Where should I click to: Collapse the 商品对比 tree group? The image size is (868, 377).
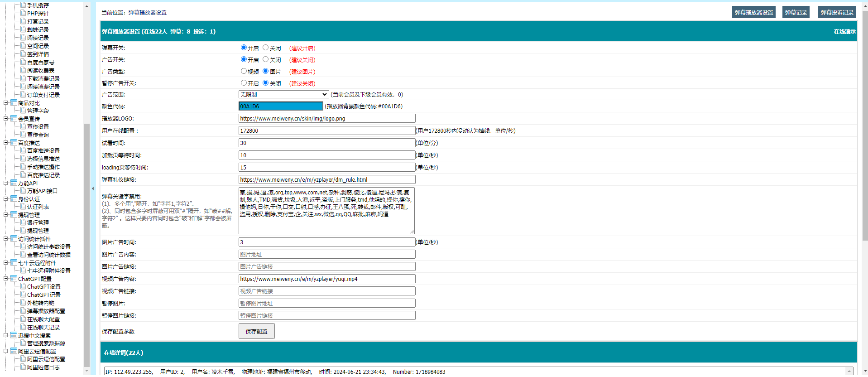(6, 103)
